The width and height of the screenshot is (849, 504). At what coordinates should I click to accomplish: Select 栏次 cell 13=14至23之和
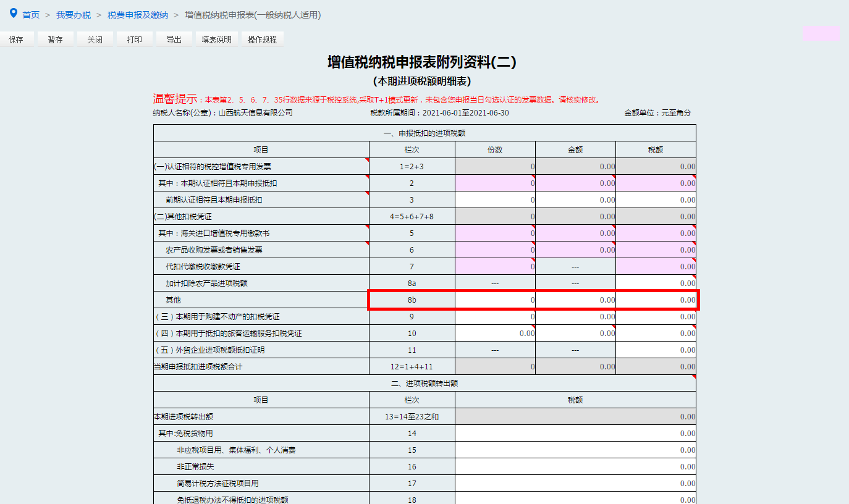tap(412, 417)
